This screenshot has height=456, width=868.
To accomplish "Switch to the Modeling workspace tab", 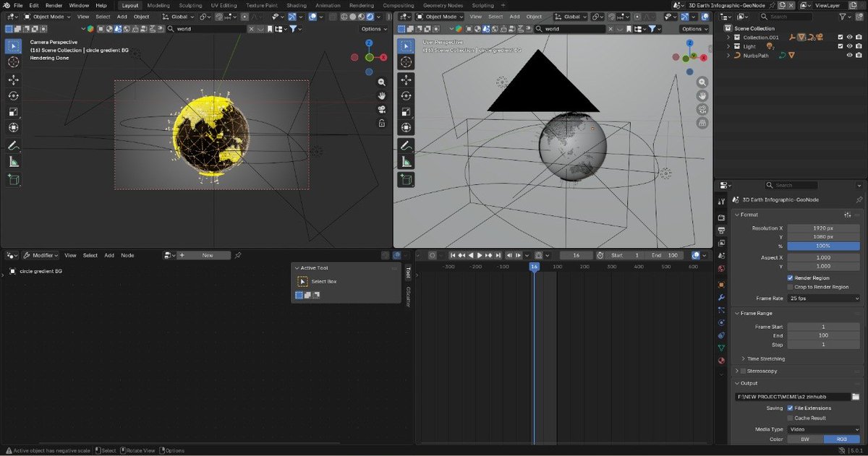I will (158, 5).
